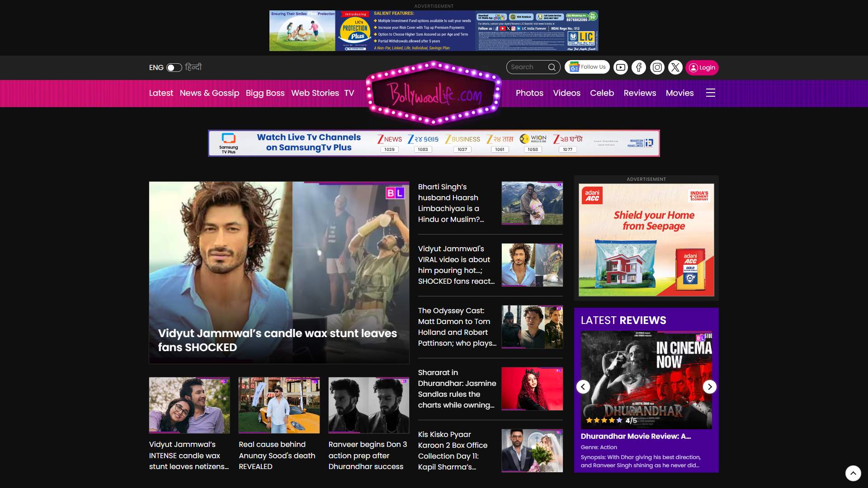Click previous chevron in Latest Reviews carousel
The height and width of the screenshot is (488, 868).
[583, 387]
